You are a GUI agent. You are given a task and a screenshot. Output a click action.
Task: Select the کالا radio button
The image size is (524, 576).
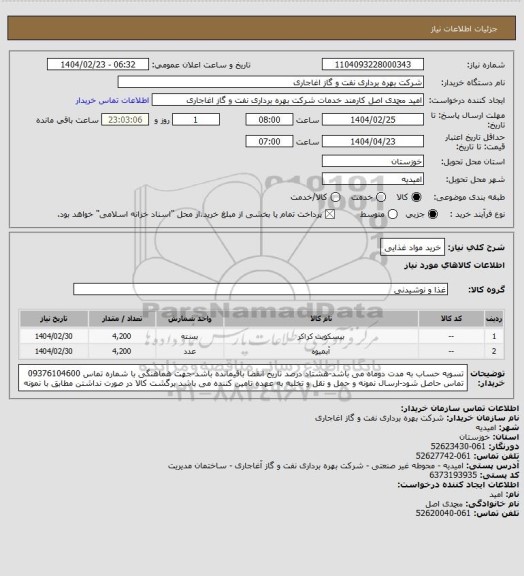(416, 197)
